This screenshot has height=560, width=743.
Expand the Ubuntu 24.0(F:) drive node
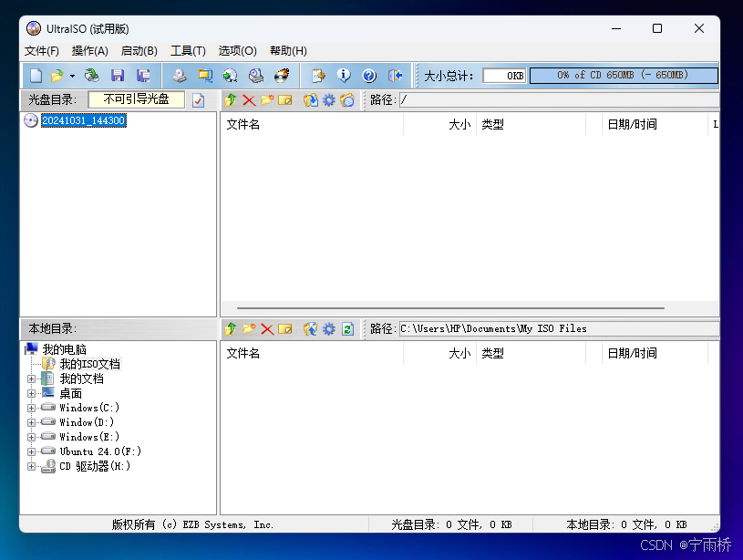31,451
